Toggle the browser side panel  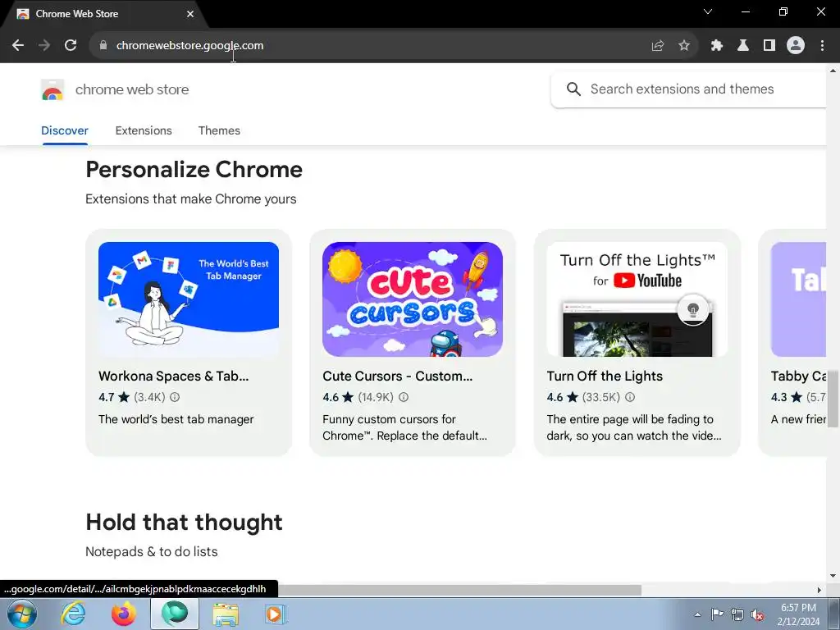coord(769,46)
